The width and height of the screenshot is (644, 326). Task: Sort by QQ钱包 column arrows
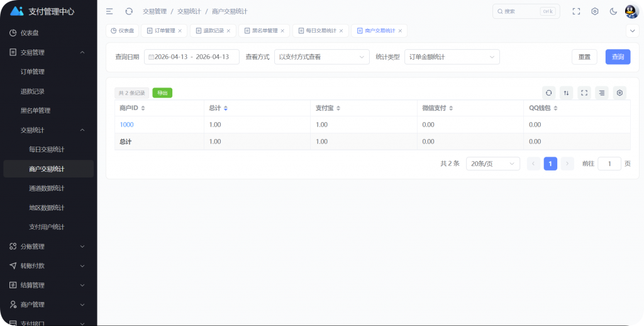point(555,108)
